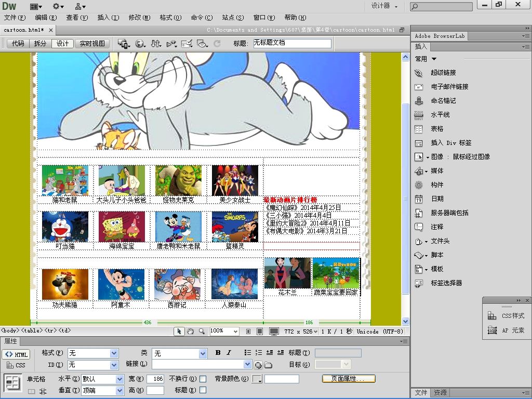Open the horizontal alignment dropdown (水平)
This screenshot has width=532, height=399.
pos(120,379)
